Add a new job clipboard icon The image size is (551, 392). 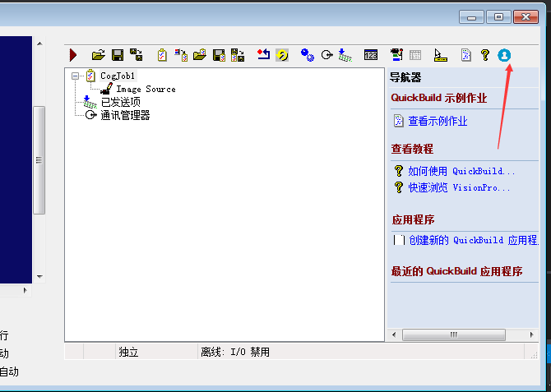[162, 55]
